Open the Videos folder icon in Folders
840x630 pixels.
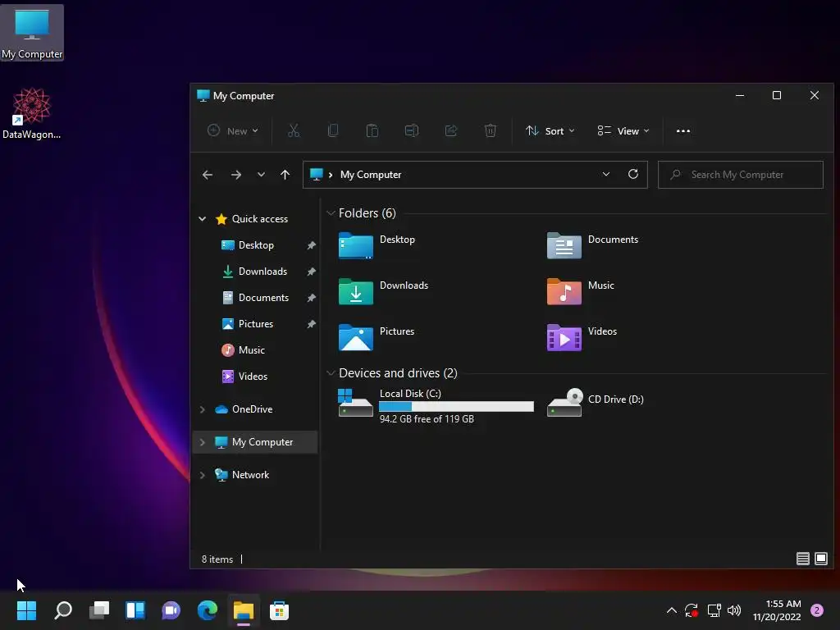pos(564,337)
